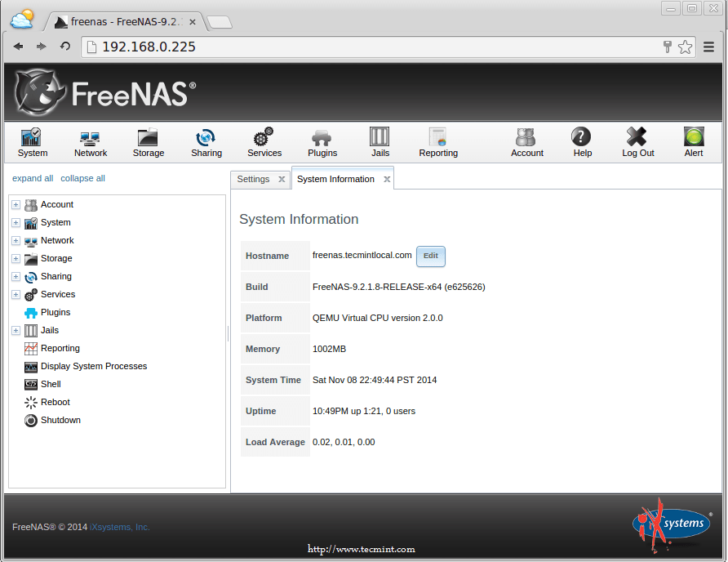Select Account icon in the sidebar tree
The width and height of the screenshot is (728, 562).
tap(31, 205)
